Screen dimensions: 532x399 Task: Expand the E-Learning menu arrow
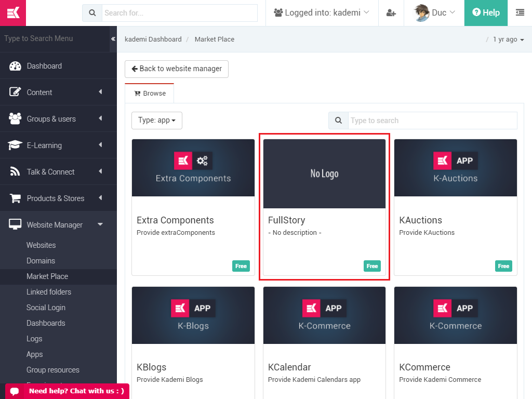point(100,145)
